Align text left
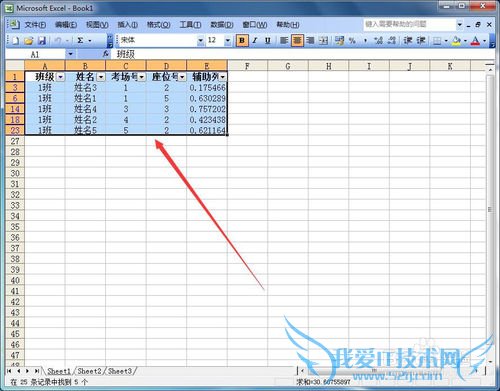 pyautogui.click(x=284, y=41)
